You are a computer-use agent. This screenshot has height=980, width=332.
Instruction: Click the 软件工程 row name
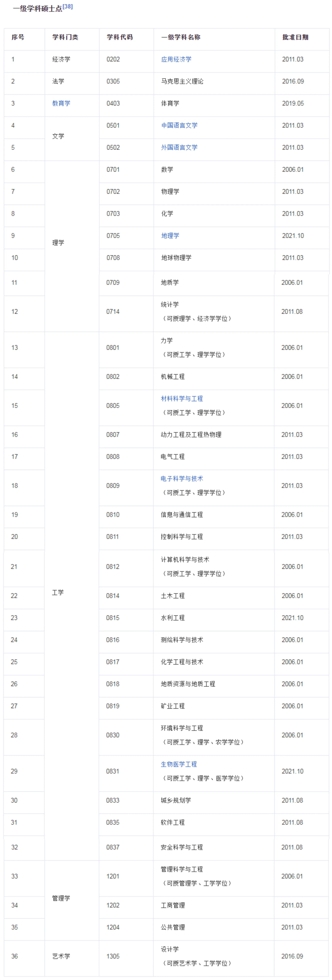[x=172, y=822]
